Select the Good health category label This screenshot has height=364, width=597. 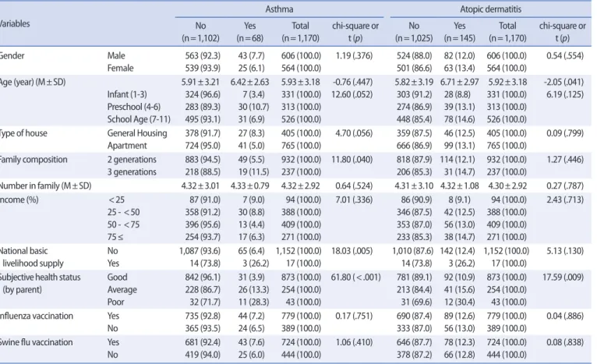click(x=117, y=277)
